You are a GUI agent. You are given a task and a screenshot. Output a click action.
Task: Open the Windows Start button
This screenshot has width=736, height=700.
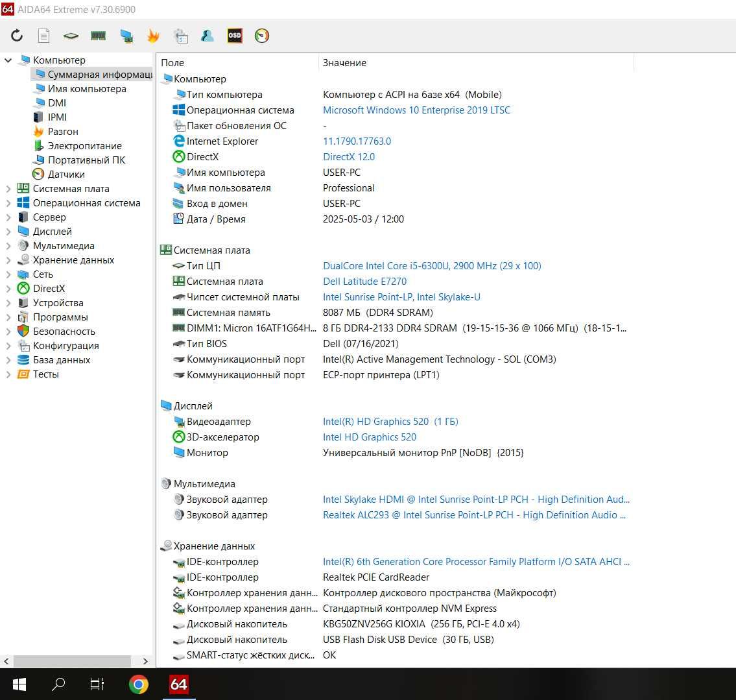19,684
